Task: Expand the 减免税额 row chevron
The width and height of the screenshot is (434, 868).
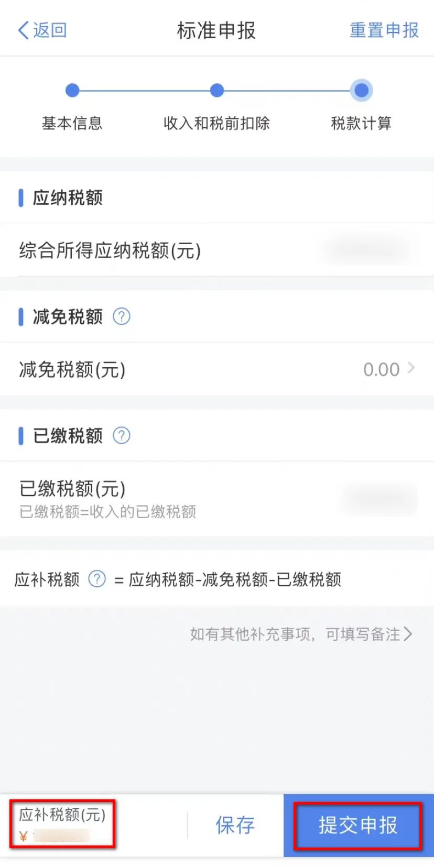Action: click(x=411, y=368)
